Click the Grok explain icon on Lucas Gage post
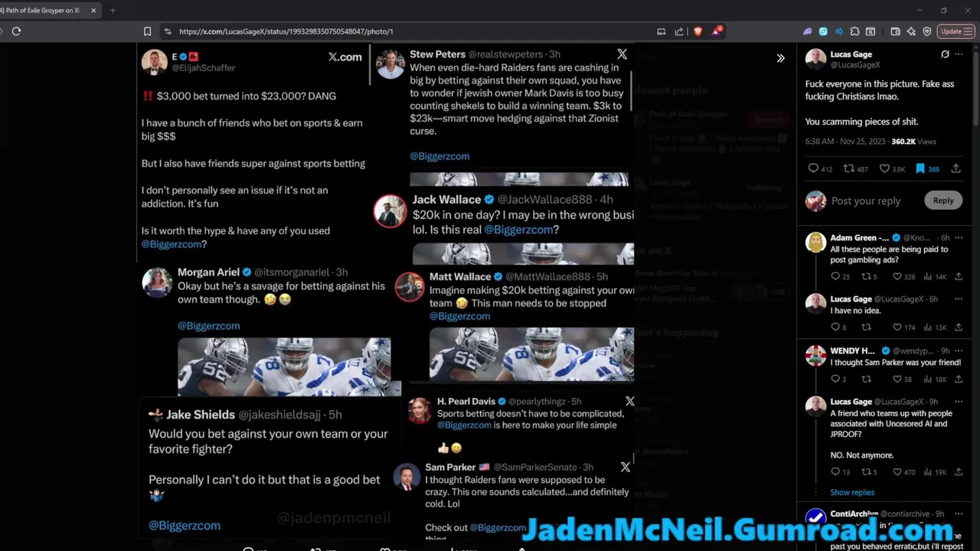Viewport: 980px width, 551px height. pos(945,54)
